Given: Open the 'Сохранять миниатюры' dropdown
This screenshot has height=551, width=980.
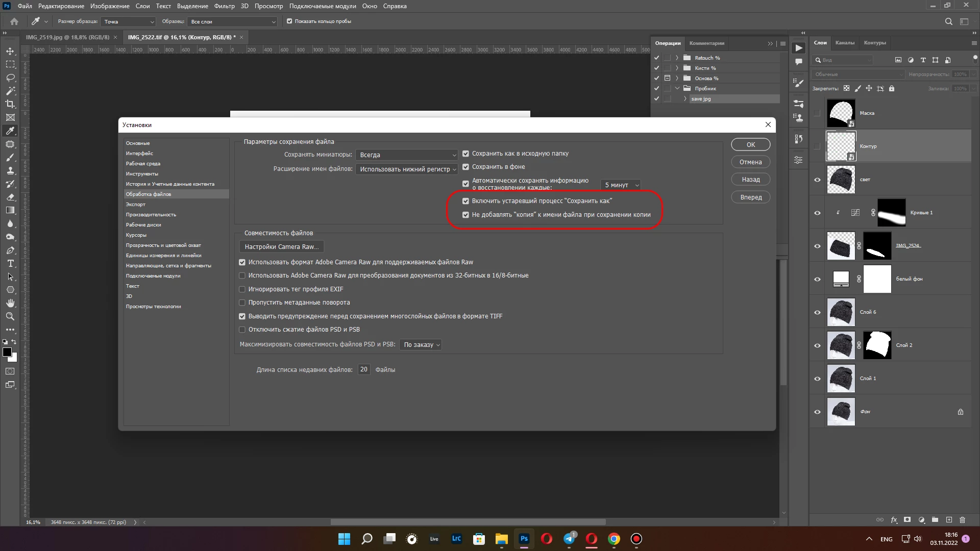Looking at the screenshot, I should click(407, 155).
